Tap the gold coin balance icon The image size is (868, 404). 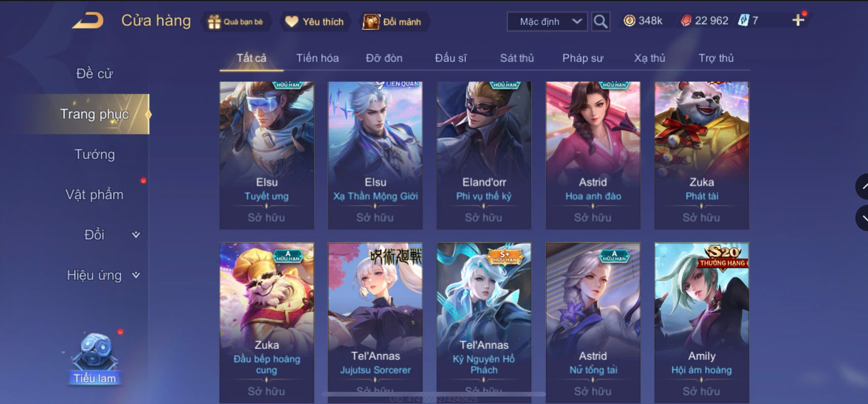click(629, 21)
